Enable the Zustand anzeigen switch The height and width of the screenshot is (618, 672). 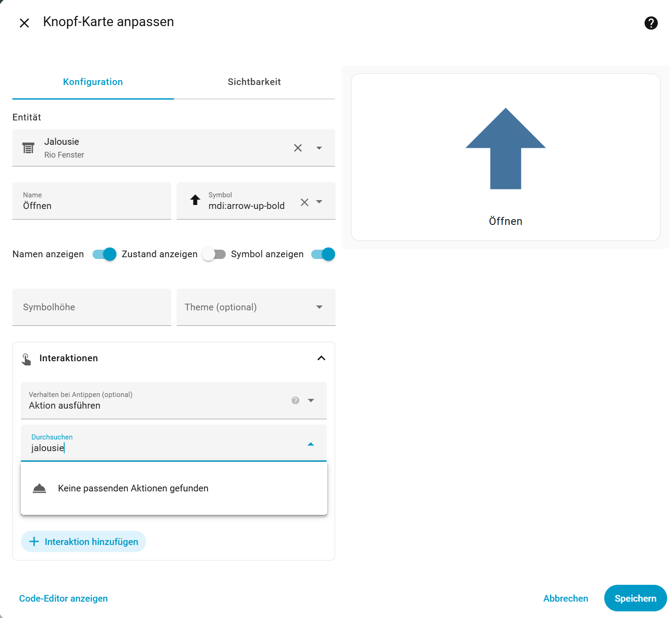coord(214,254)
